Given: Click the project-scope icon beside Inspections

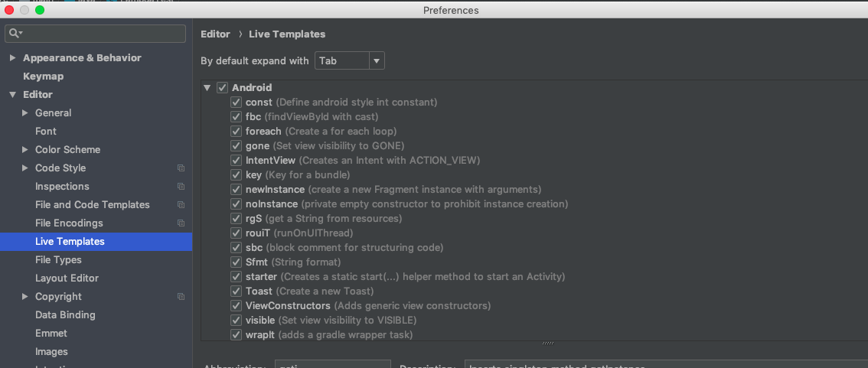Looking at the screenshot, I should pos(181,187).
